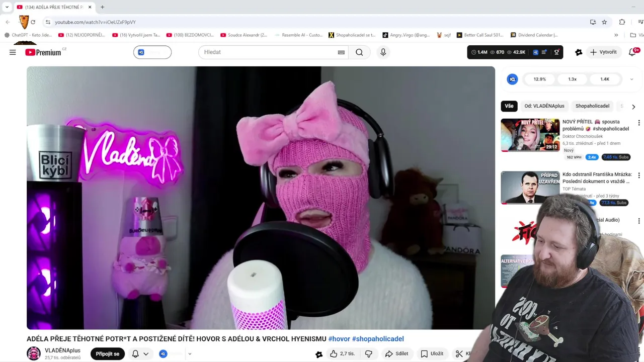
Task: Click the vidIQ circle next to bell
Action: [163, 354]
